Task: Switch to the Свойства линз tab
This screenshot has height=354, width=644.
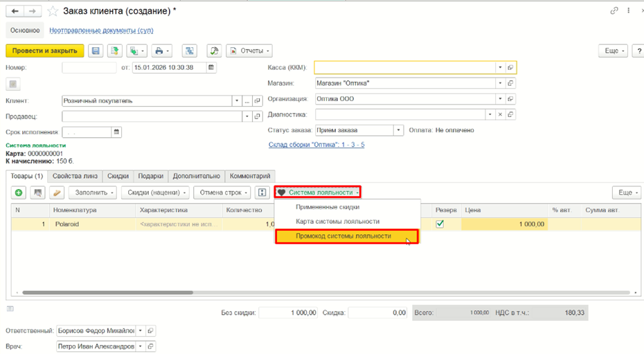Action: click(x=75, y=176)
